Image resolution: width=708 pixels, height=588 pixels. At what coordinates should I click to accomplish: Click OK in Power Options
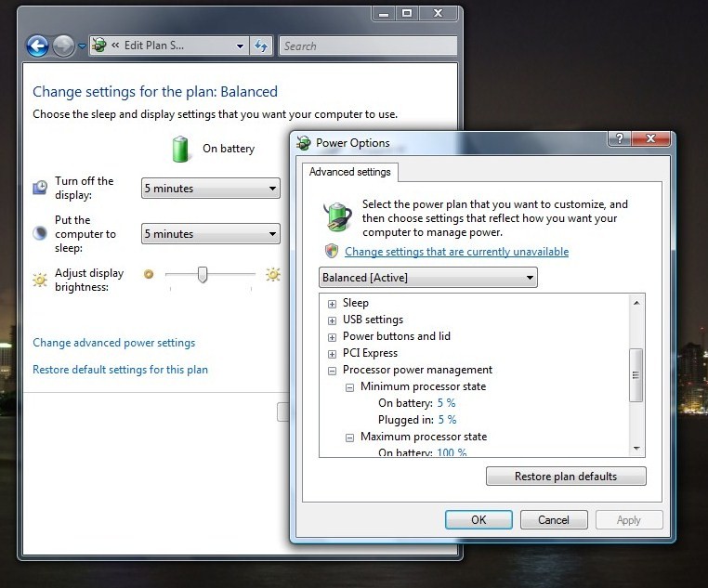479,520
